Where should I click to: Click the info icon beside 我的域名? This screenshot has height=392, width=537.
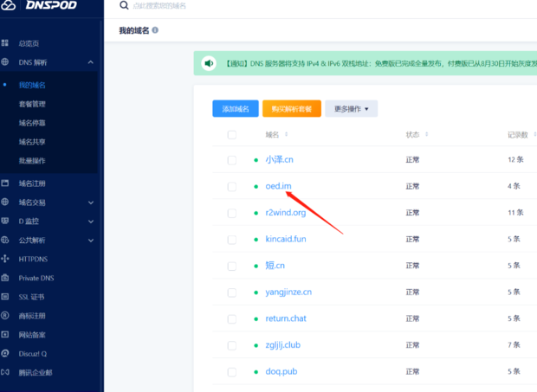pyautogui.click(x=155, y=30)
